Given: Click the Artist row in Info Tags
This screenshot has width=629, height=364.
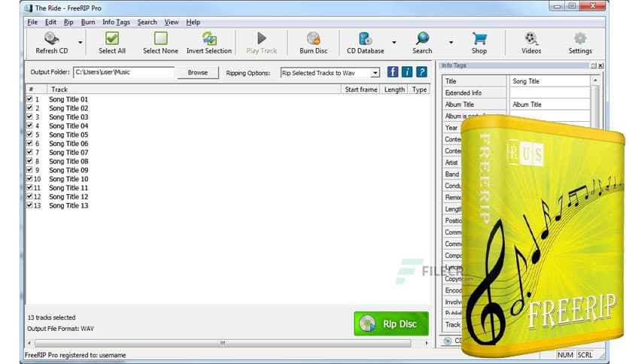Looking at the screenshot, I should pyautogui.click(x=452, y=162).
